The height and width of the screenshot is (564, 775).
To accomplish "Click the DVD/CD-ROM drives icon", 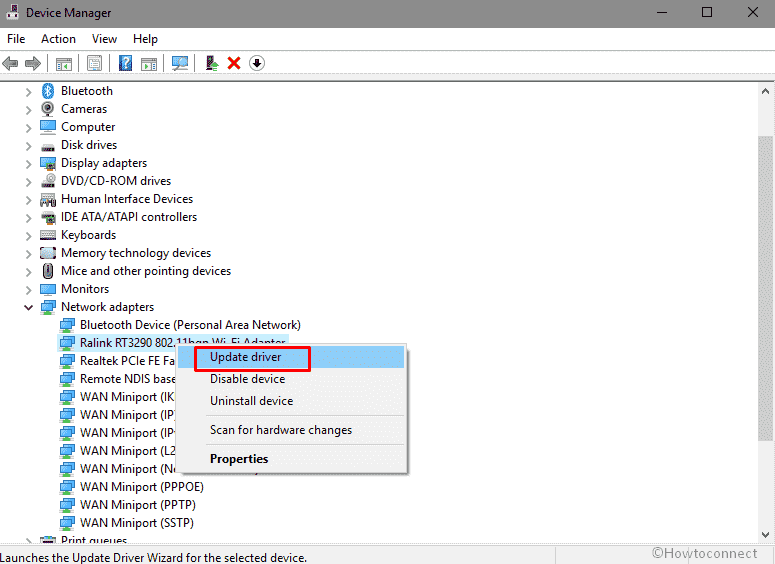I will tap(48, 181).
